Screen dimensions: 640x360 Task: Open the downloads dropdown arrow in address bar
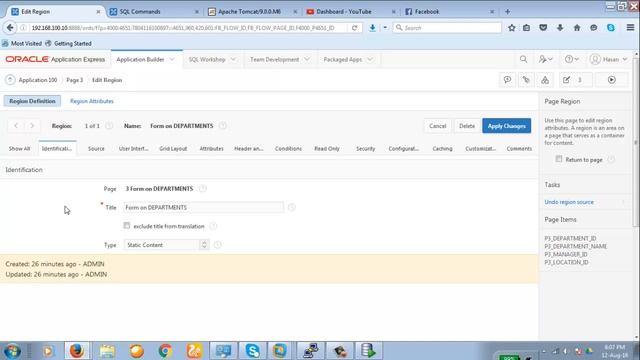pos(385,28)
